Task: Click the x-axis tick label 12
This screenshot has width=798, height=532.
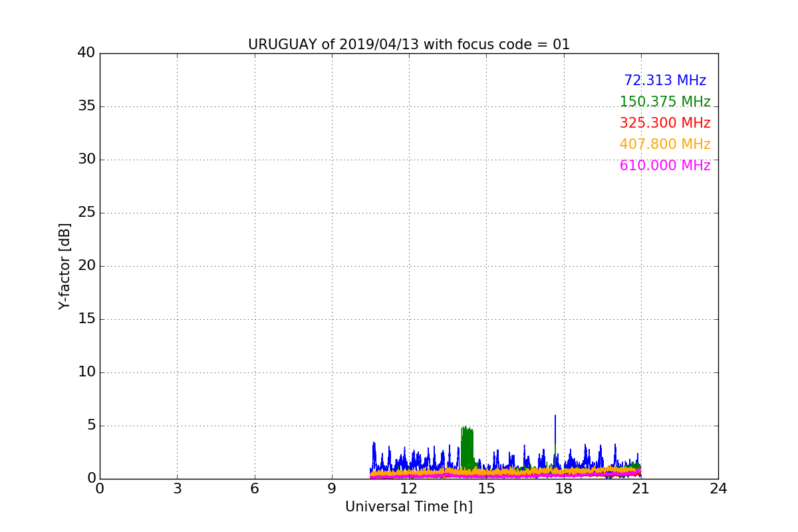Action: [x=409, y=489]
